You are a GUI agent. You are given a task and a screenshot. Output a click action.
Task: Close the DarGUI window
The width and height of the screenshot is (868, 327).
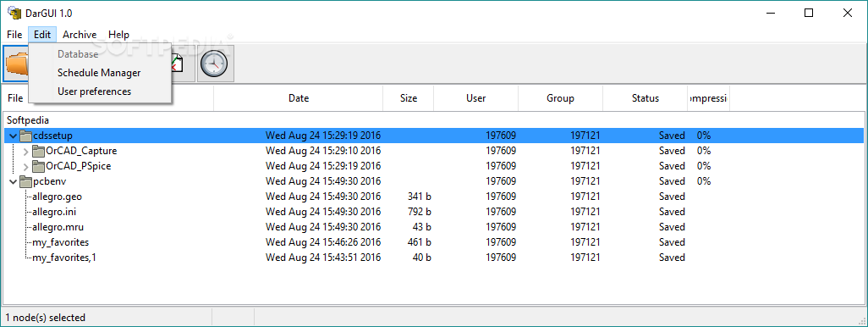[847, 14]
